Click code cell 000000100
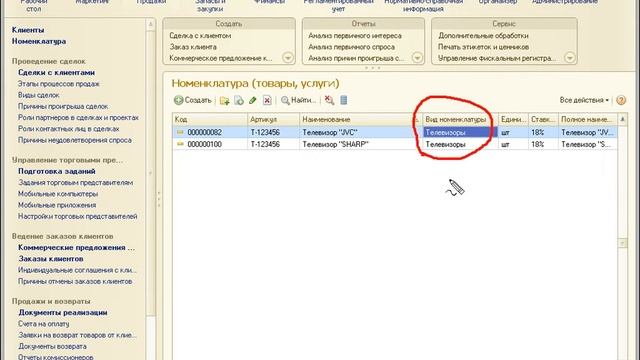640x360 pixels. (210, 144)
